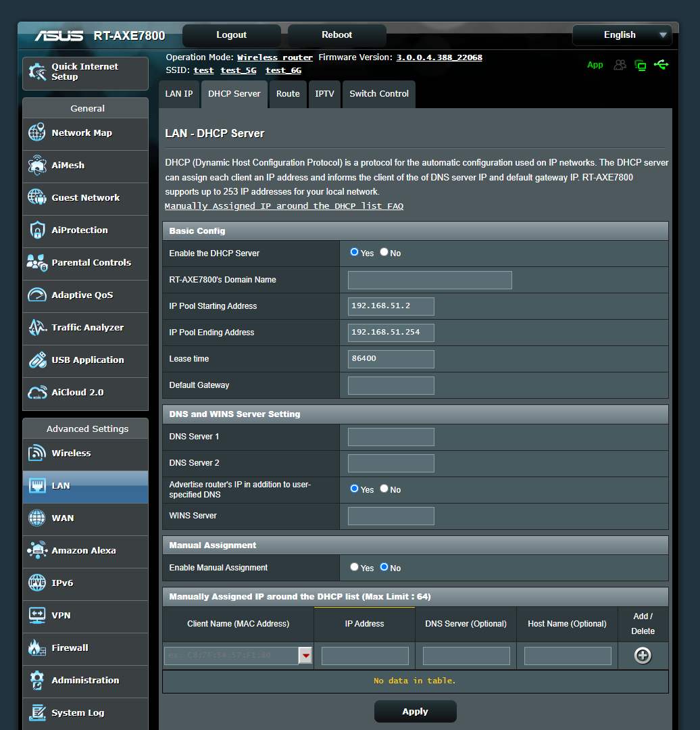Click the VPN monitor icon
700x730 pixels.
pos(37,615)
